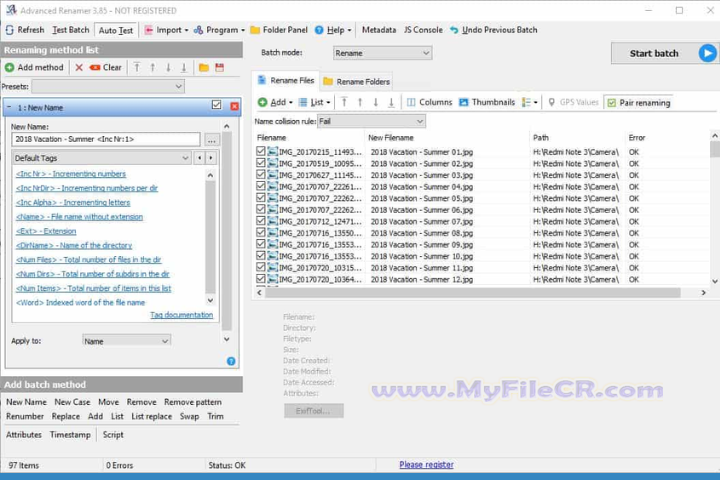This screenshot has width=720, height=480.
Task: Open the JS Console
Action: click(423, 30)
